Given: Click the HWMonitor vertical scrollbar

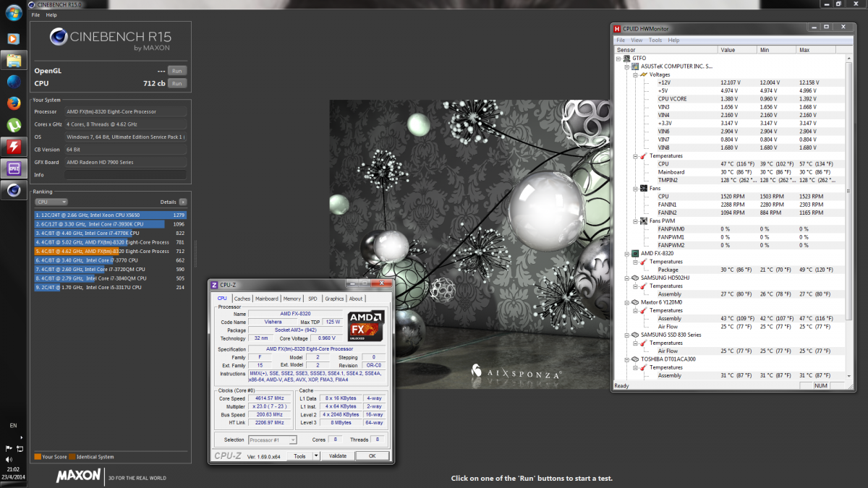Looking at the screenshot, I should point(849,217).
